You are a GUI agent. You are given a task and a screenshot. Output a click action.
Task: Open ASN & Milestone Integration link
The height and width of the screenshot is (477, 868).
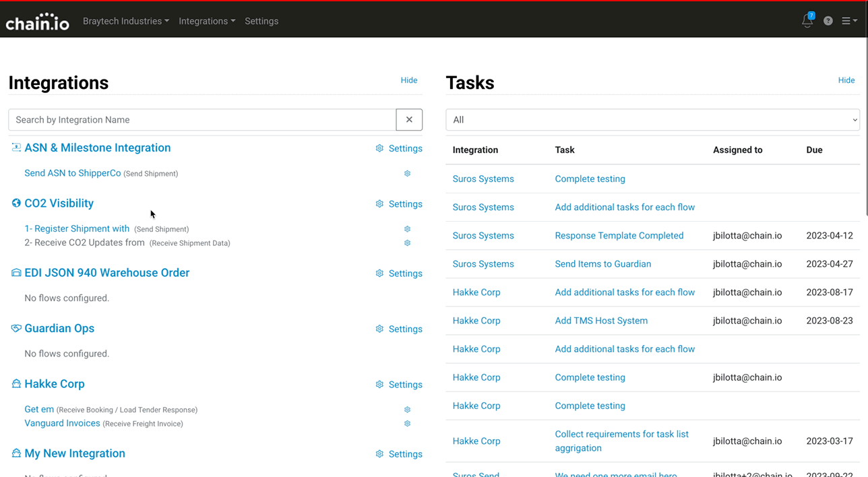pos(98,148)
